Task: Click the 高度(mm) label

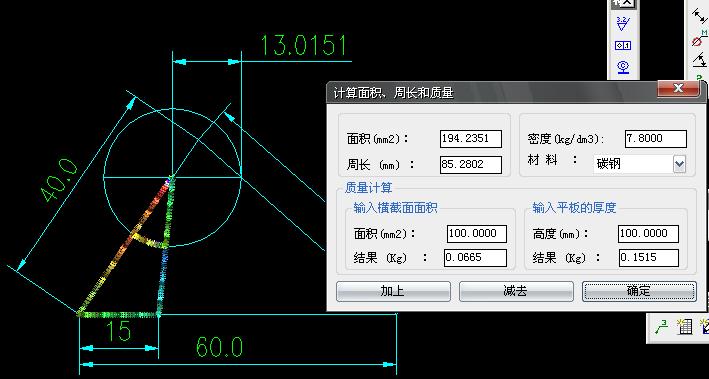Action: [561, 234]
